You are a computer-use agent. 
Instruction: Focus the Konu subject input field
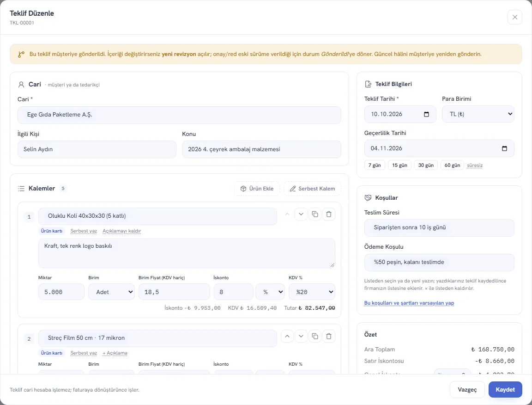tap(261, 149)
